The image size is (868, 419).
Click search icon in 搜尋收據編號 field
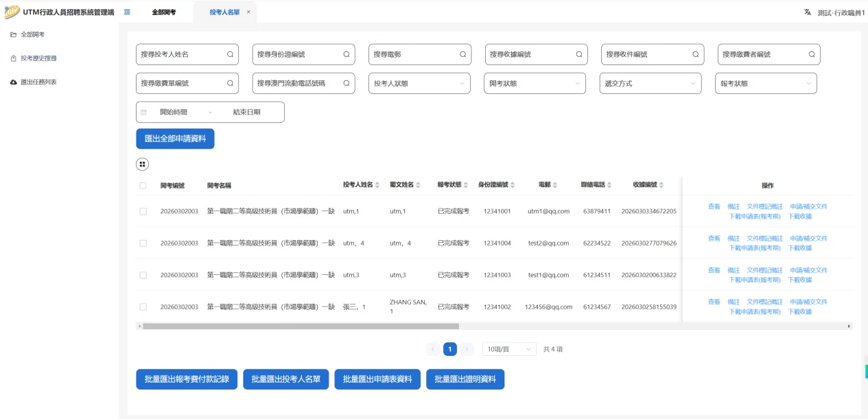(579, 54)
